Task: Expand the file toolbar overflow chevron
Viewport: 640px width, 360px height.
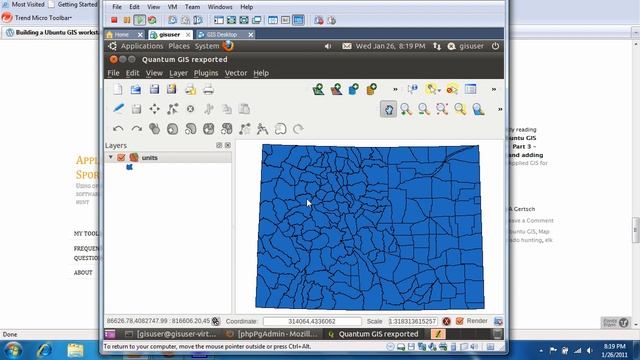Action: tap(395, 89)
